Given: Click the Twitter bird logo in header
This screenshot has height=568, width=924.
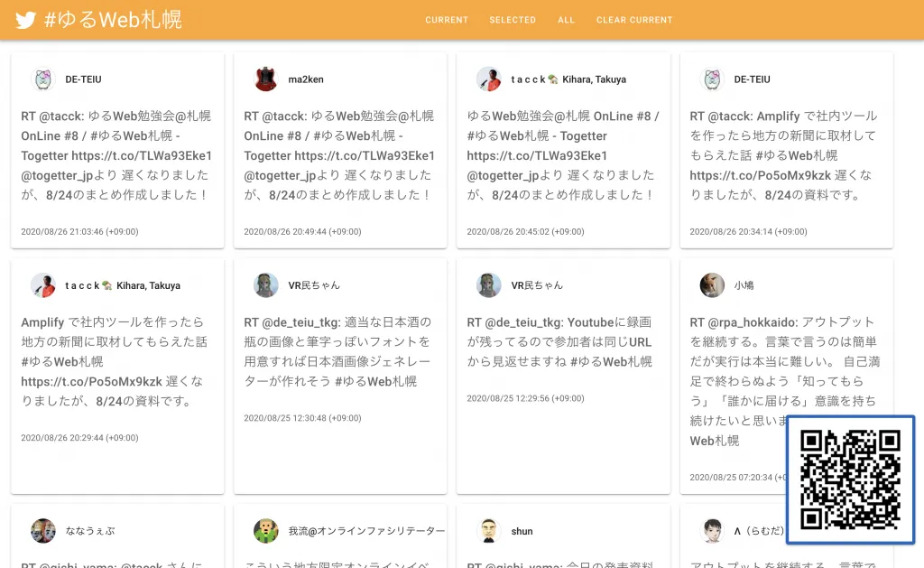Looking at the screenshot, I should (x=26, y=20).
